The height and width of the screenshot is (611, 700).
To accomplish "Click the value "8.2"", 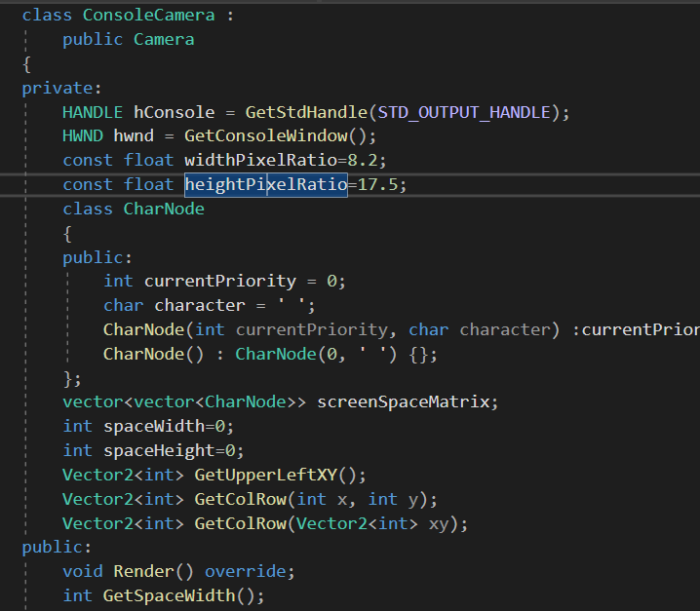I will pos(363,160).
